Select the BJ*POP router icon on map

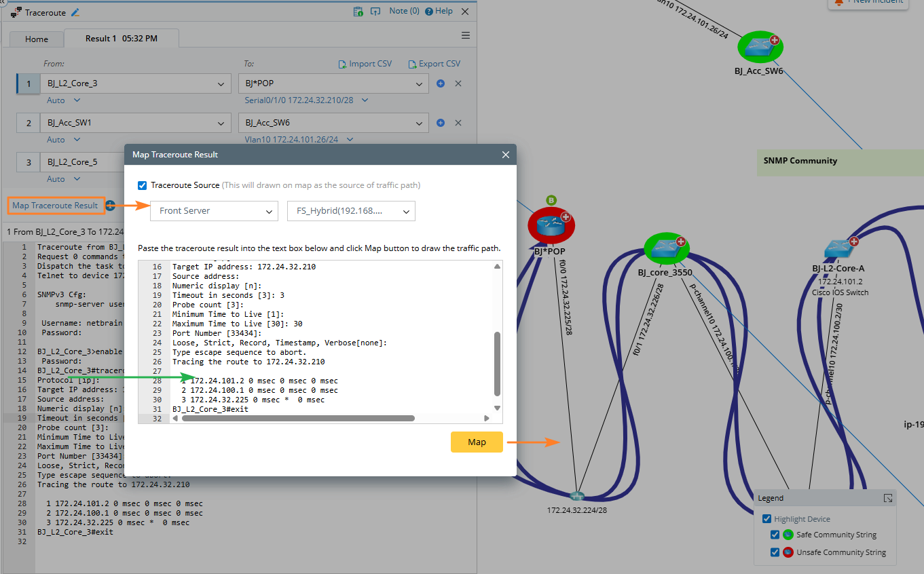coord(551,227)
